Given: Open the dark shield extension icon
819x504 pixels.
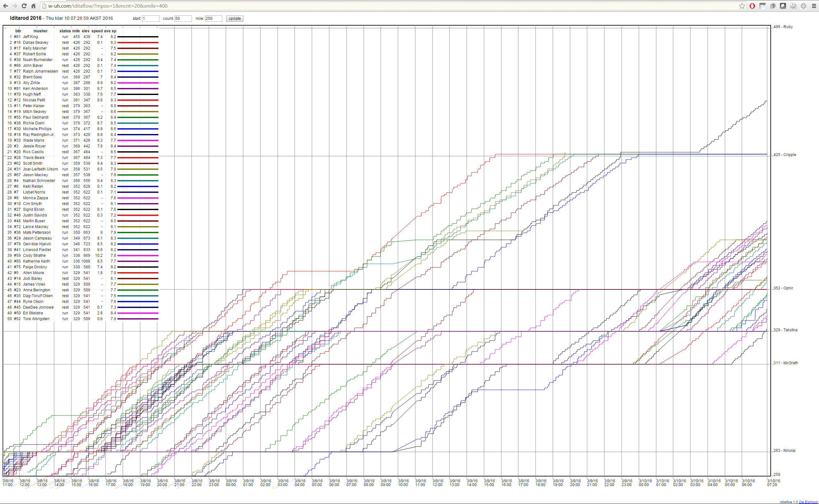Looking at the screenshot, I should [x=783, y=6].
